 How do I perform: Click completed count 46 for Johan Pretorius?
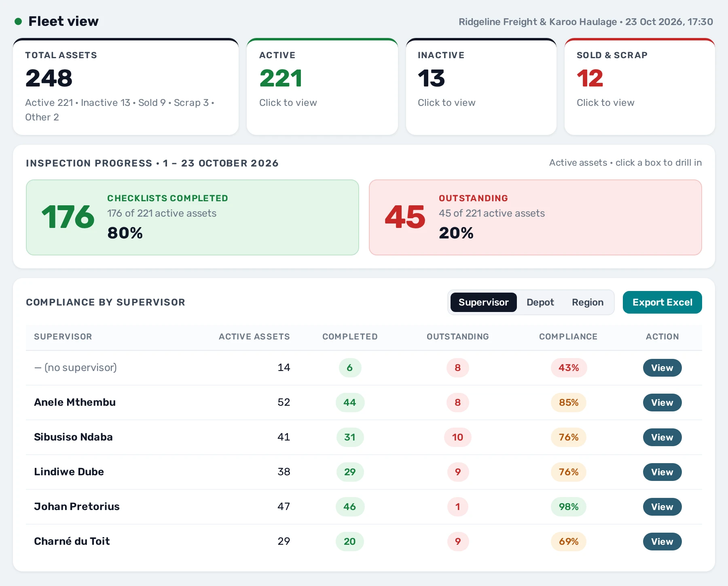[350, 507]
